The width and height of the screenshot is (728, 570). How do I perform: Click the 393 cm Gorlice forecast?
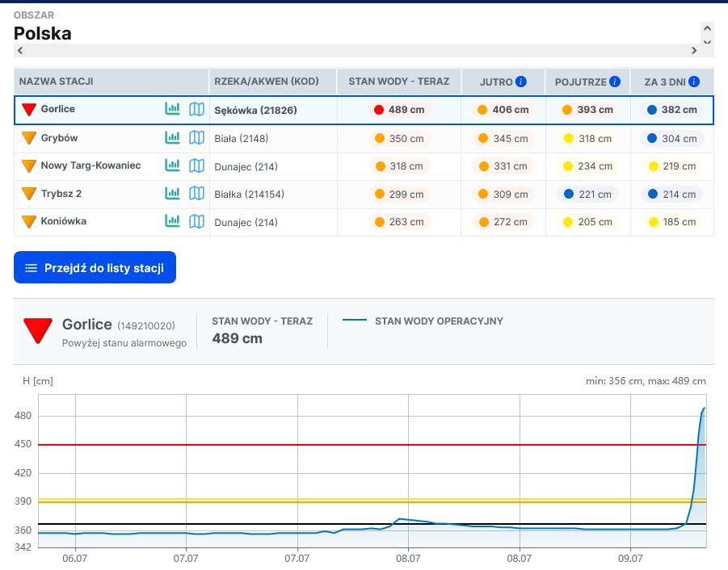[x=587, y=110]
